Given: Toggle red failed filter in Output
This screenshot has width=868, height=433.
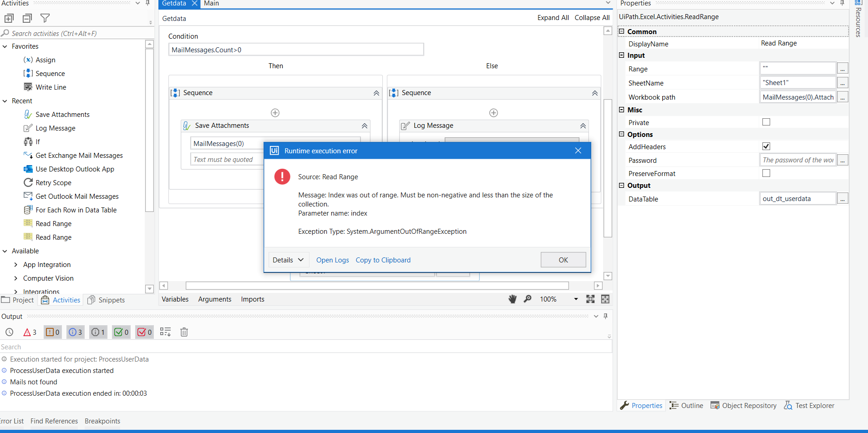Looking at the screenshot, I should [x=145, y=332].
